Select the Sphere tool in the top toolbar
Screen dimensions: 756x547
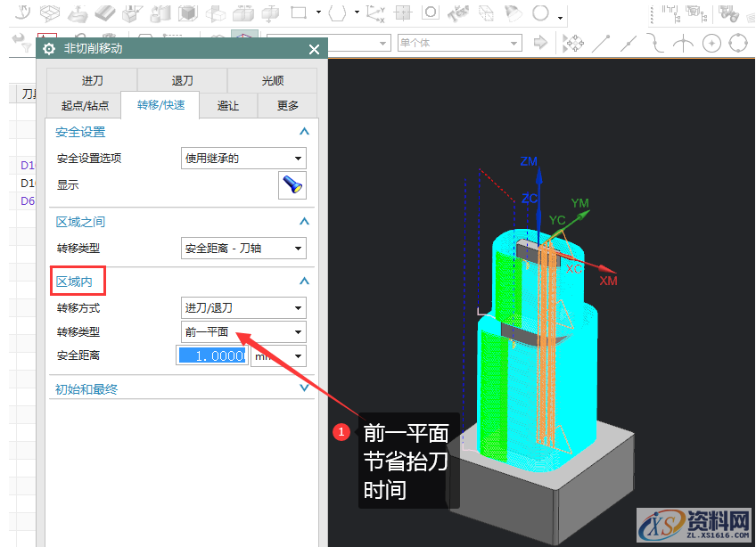tap(541, 13)
